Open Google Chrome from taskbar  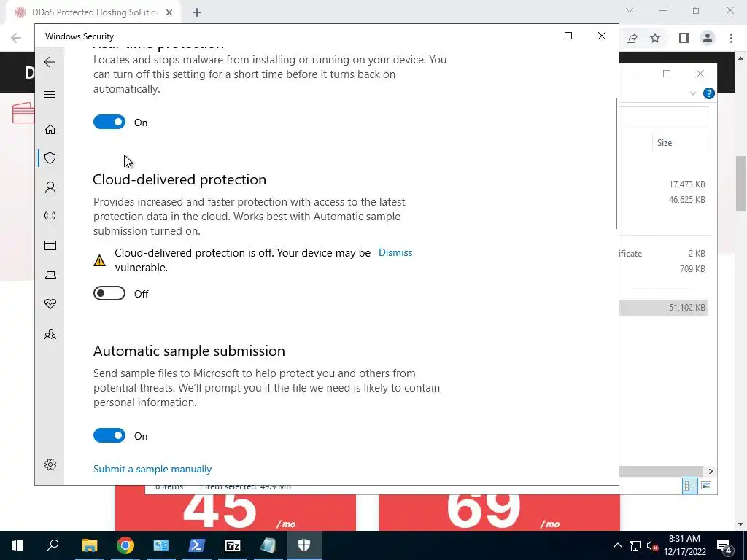point(125,545)
